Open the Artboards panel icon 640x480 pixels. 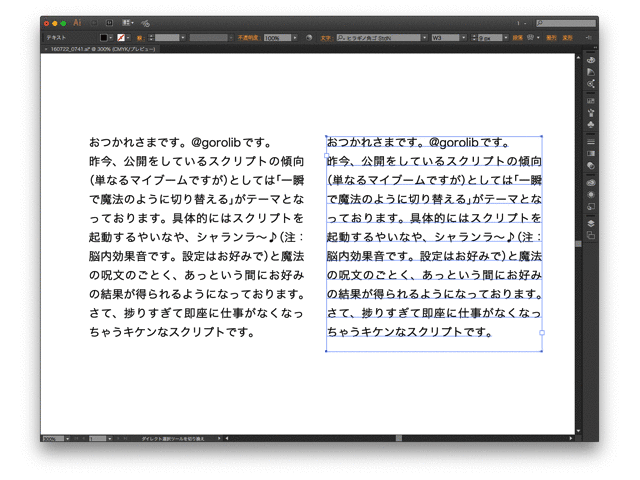pos(591,236)
